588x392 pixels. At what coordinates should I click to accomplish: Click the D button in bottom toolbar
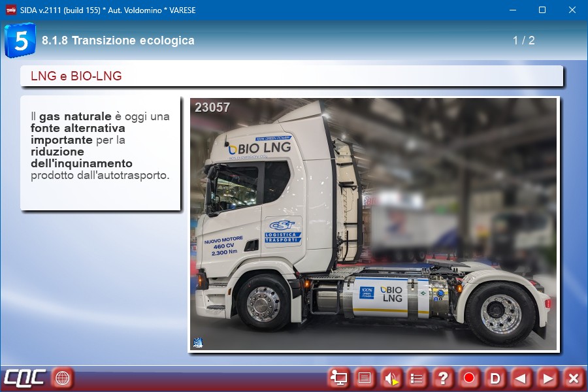coord(495,378)
